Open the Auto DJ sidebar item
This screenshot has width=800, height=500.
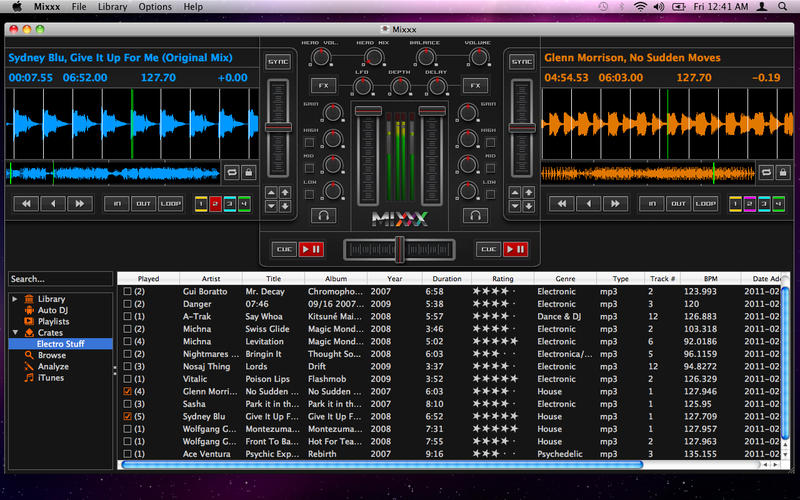tap(51, 310)
